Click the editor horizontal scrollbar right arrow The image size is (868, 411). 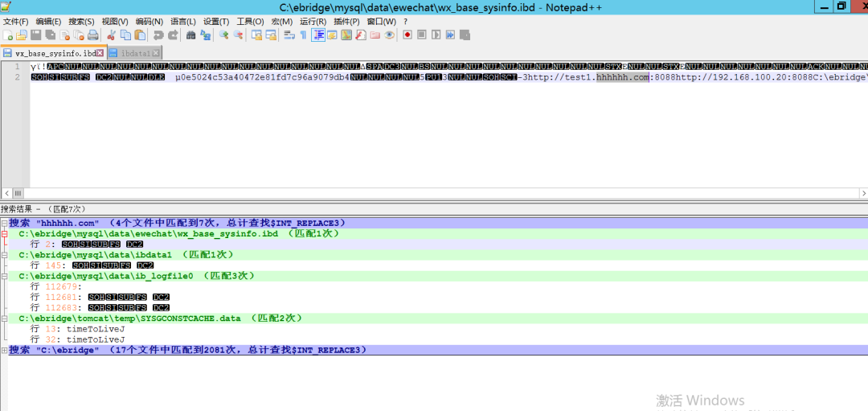[x=863, y=193]
